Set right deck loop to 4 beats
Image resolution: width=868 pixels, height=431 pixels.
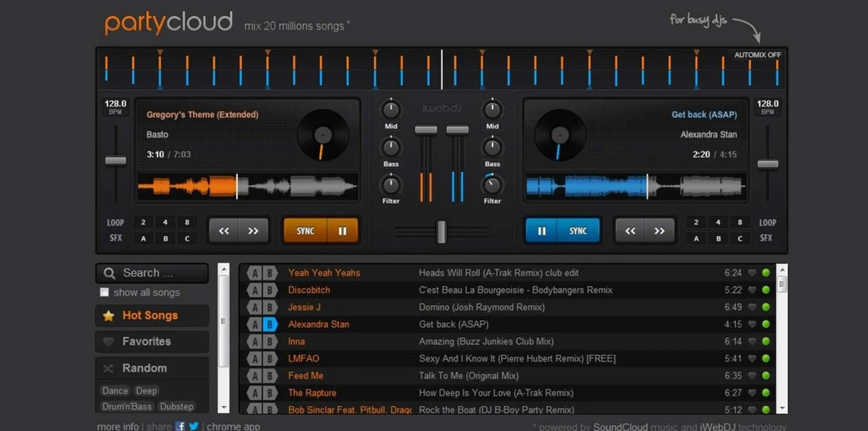(x=718, y=222)
